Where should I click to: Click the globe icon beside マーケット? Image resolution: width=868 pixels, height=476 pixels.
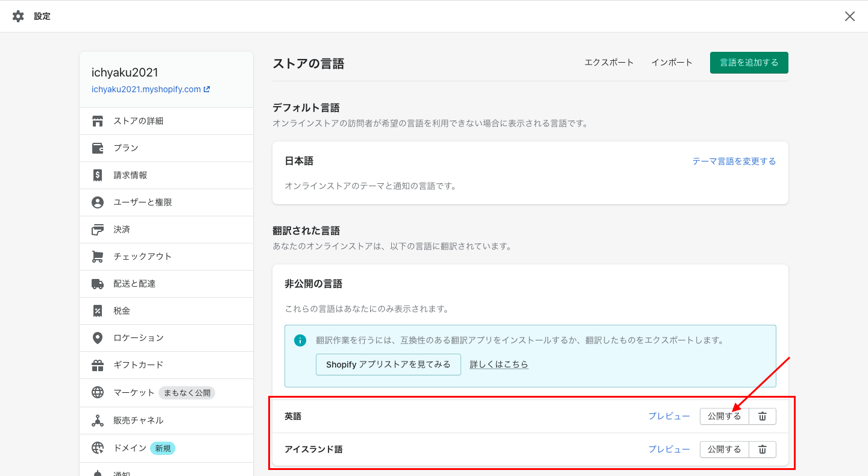pyautogui.click(x=98, y=393)
